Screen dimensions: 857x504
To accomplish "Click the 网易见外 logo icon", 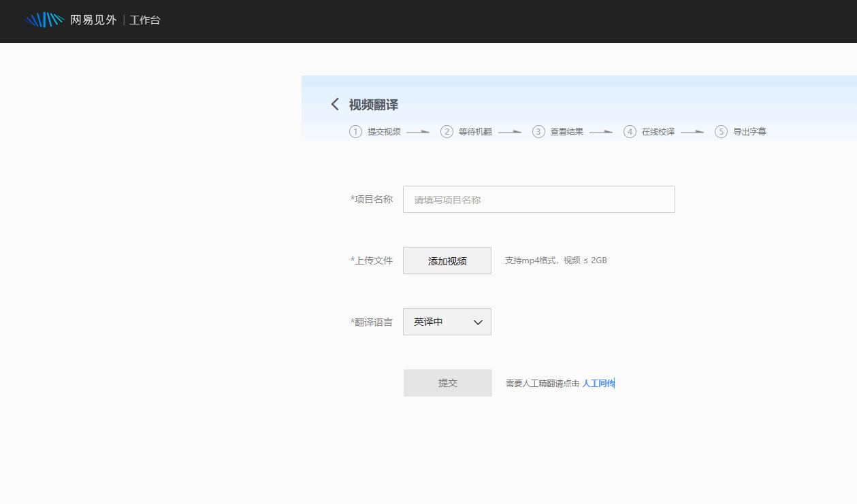I will [44, 20].
